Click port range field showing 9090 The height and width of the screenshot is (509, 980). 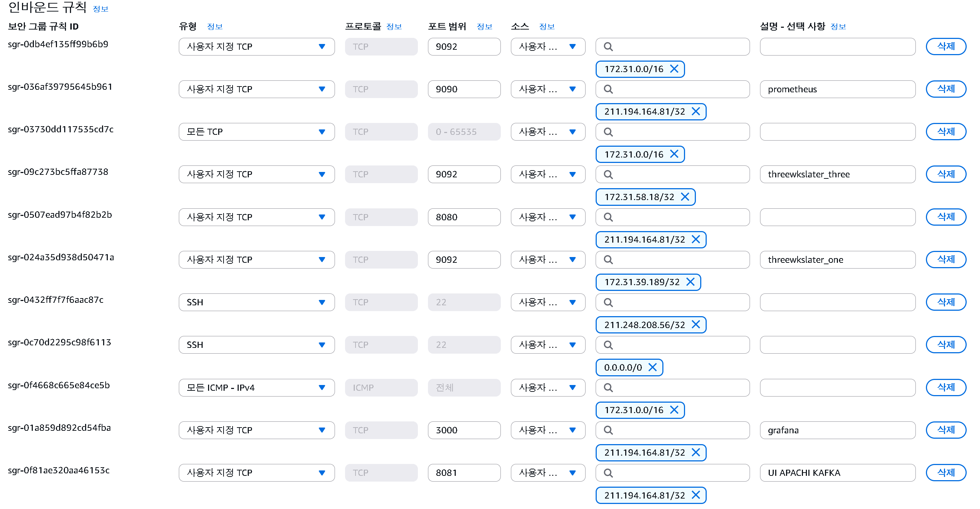(x=464, y=89)
